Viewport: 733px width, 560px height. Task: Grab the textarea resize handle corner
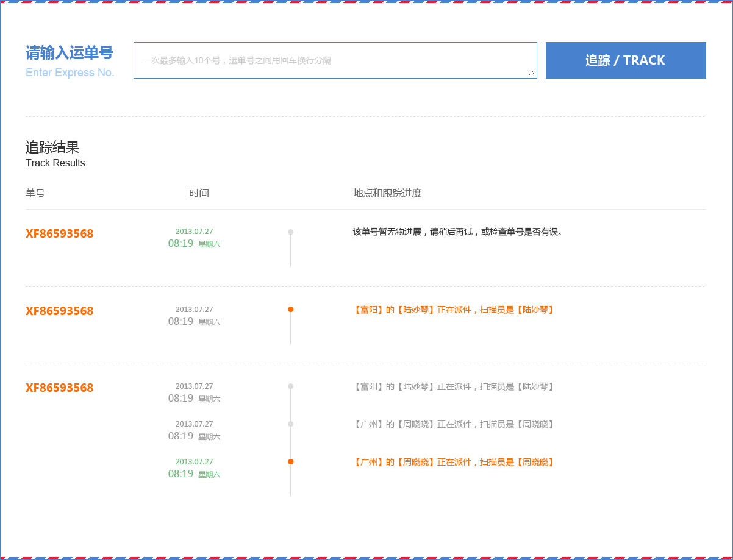[x=532, y=73]
